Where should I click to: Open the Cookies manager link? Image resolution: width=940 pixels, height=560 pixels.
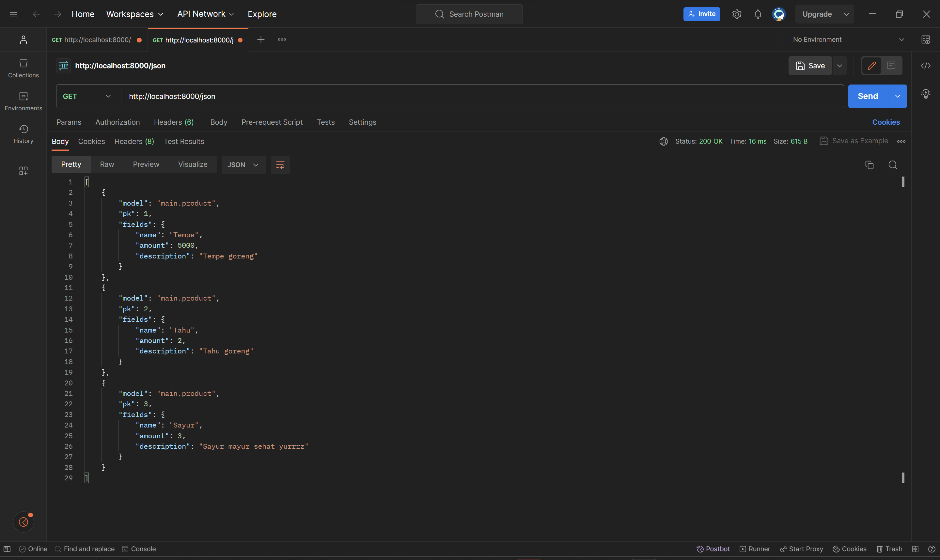tap(886, 122)
